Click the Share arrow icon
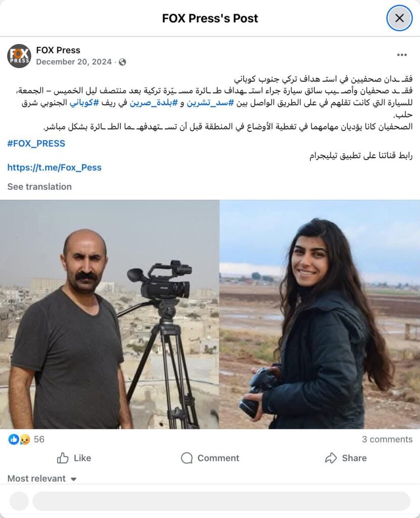The width and height of the screenshot is (420, 518). click(331, 458)
